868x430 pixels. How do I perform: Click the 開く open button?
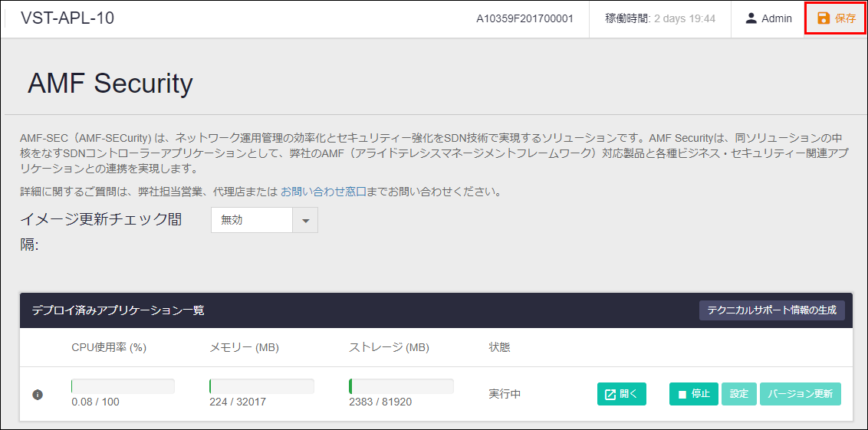coord(622,394)
